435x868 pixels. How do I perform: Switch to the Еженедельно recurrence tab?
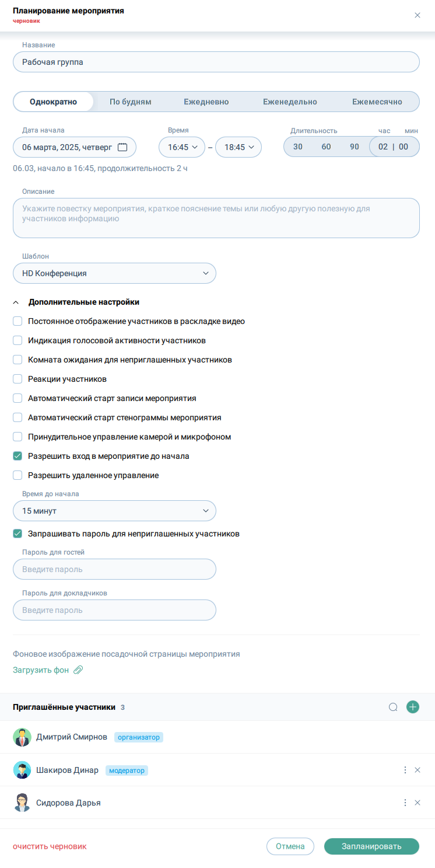290,102
